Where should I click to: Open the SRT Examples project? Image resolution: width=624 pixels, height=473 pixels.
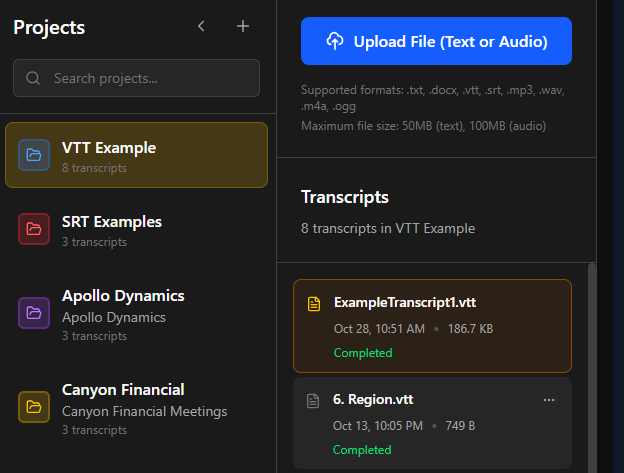click(136, 230)
